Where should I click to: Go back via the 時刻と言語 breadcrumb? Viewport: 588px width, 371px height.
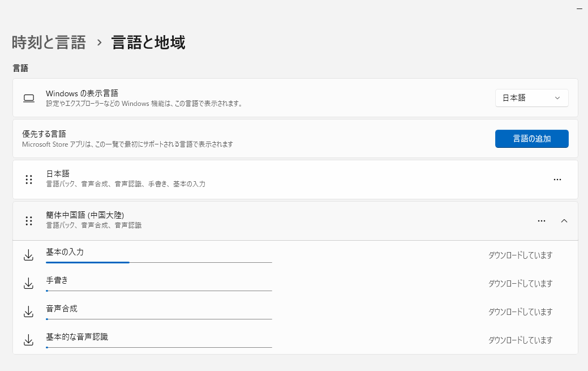point(48,42)
